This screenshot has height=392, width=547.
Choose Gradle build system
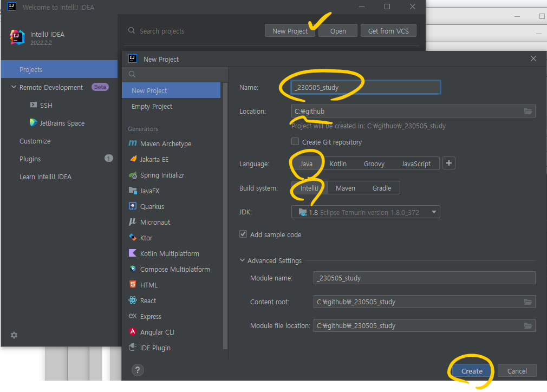[382, 188]
